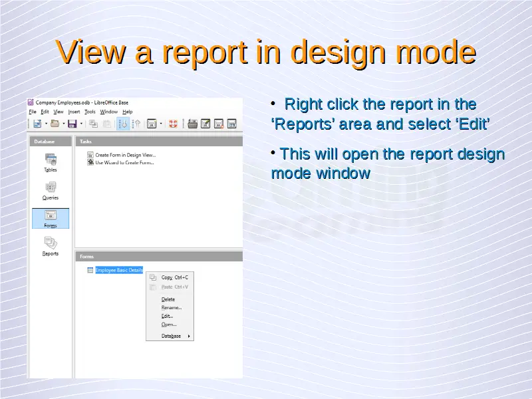Click the Sort Descending toolbar icon

(x=136, y=124)
